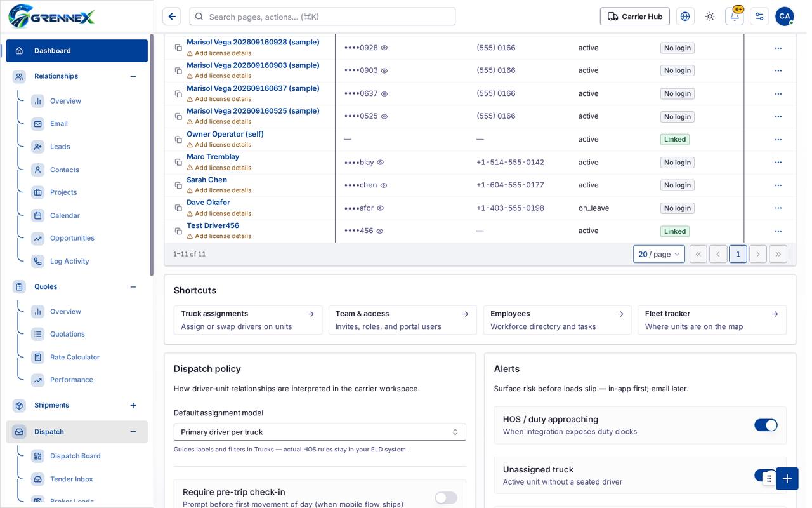Open Email in the sidebar
The width and height of the screenshot is (812, 508).
tap(59, 124)
